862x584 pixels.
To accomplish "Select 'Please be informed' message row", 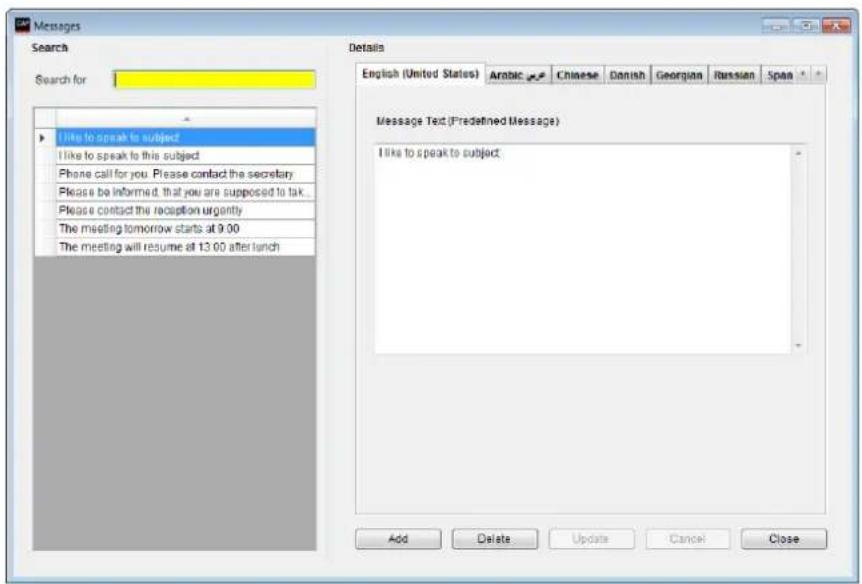I will [186, 192].
